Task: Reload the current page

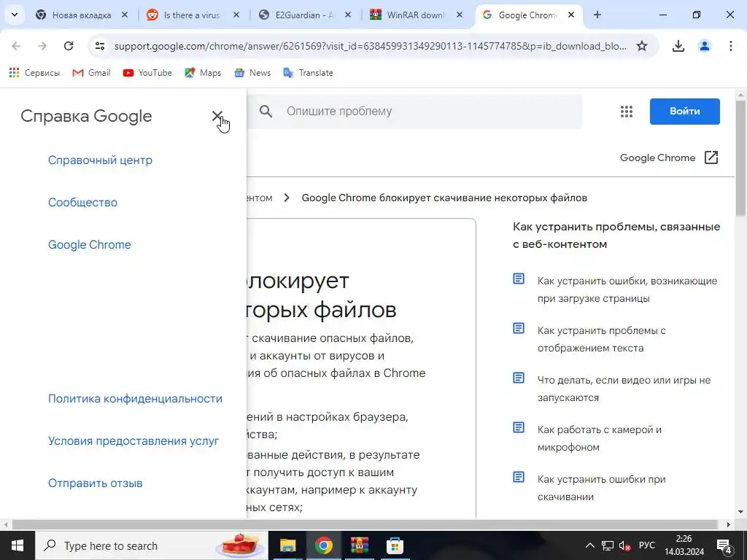Action: point(69,46)
